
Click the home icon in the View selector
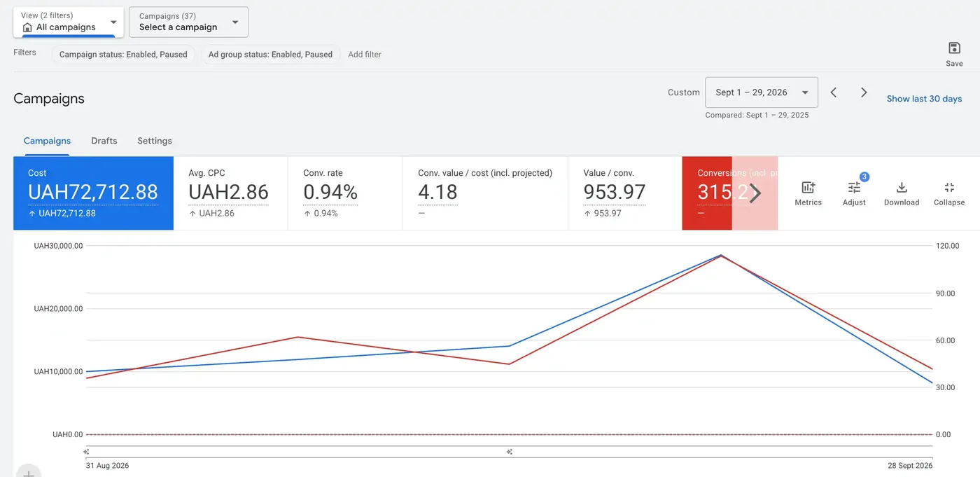click(x=27, y=27)
